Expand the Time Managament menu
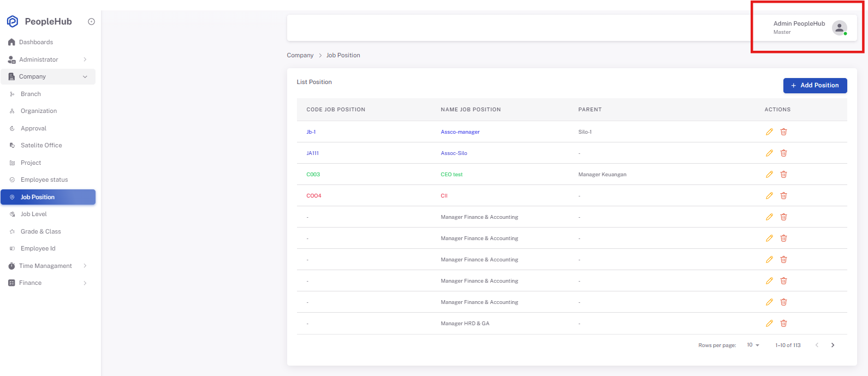 click(x=47, y=266)
